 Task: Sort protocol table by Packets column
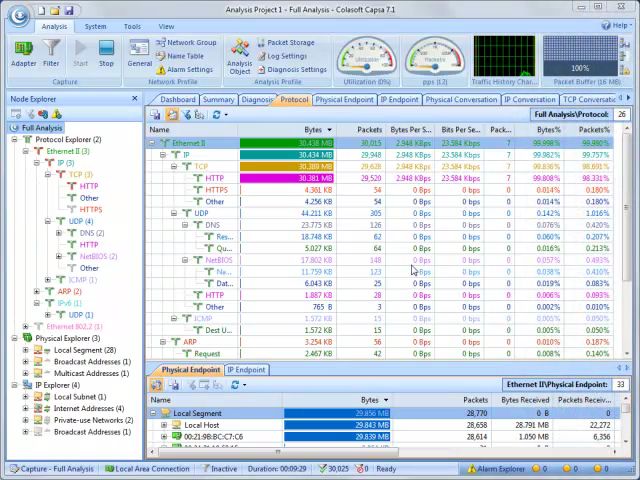coord(369,129)
